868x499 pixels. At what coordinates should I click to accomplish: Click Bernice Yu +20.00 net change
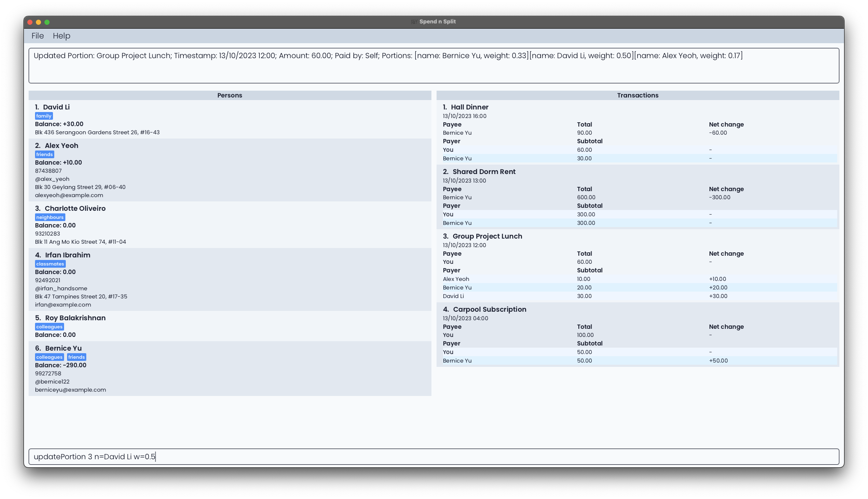pos(718,287)
